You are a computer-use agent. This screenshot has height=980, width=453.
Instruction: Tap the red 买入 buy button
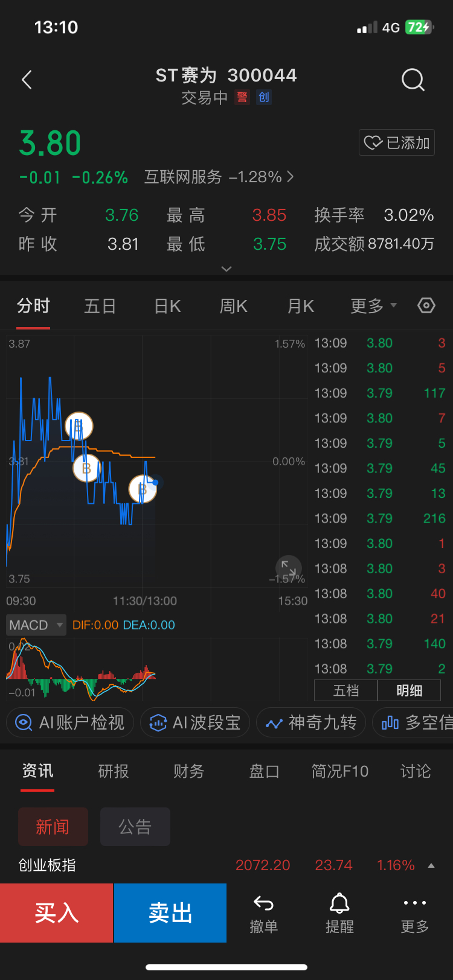(57, 913)
